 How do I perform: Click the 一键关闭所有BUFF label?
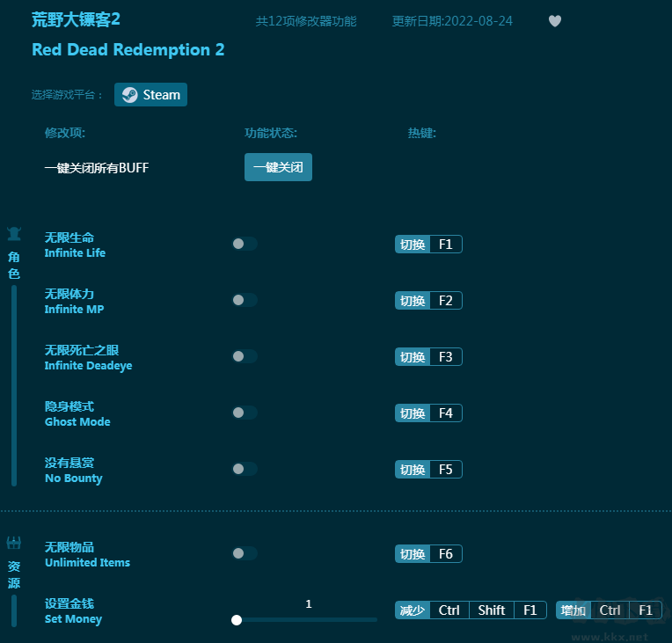pyautogui.click(x=97, y=168)
